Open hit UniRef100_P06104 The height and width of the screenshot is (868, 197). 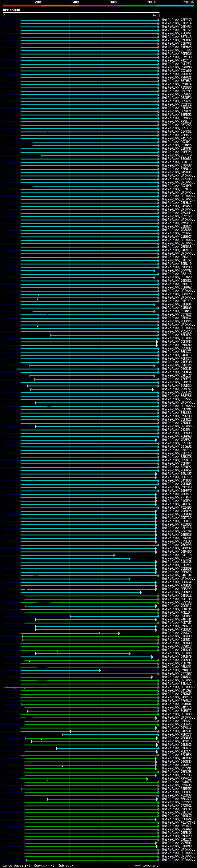(x=177, y=531)
